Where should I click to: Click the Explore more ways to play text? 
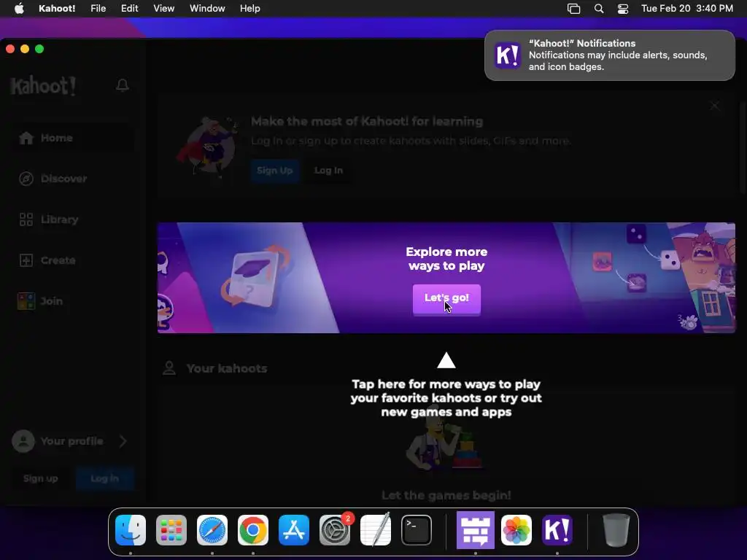coord(446,259)
